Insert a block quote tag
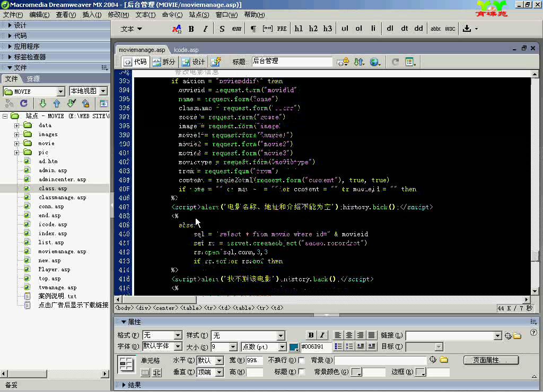This screenshot has width=543, height=392. point(267,29)
